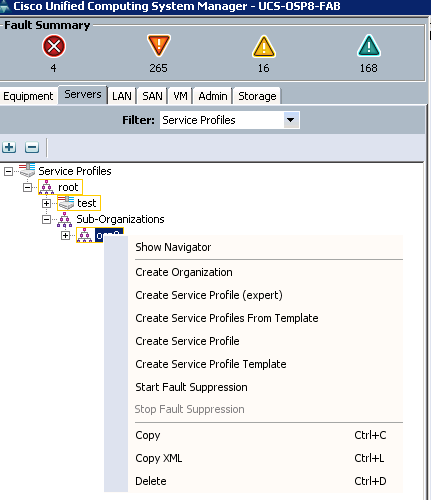431x500 pixels.
Task: Select the root tree label
Action: pos(68,187)
